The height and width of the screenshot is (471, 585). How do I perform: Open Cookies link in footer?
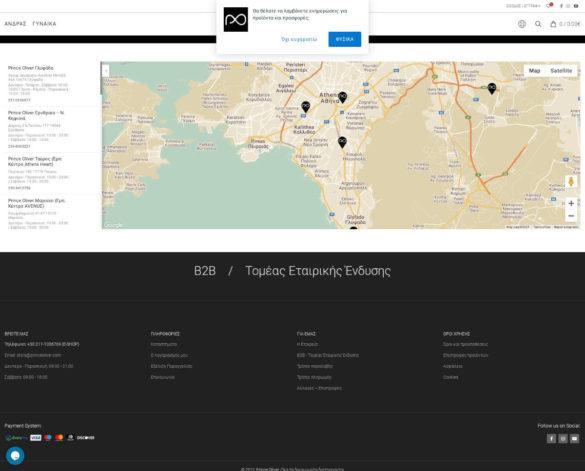click(451, 377)
